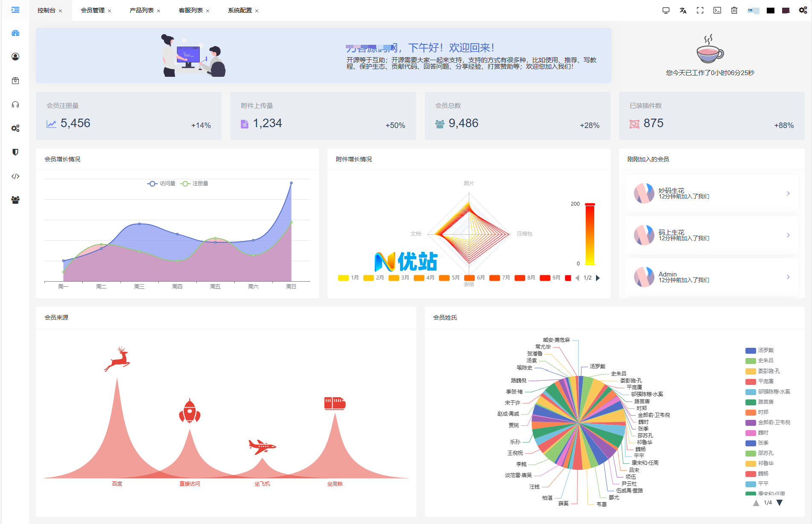Expand the 妙码生花 member entry chevron

pyautogui.click(x=788, y=194)
